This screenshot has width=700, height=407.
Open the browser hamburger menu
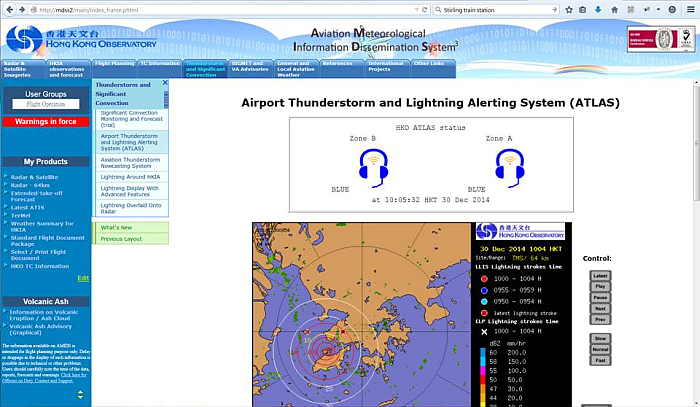coord(691,9)
